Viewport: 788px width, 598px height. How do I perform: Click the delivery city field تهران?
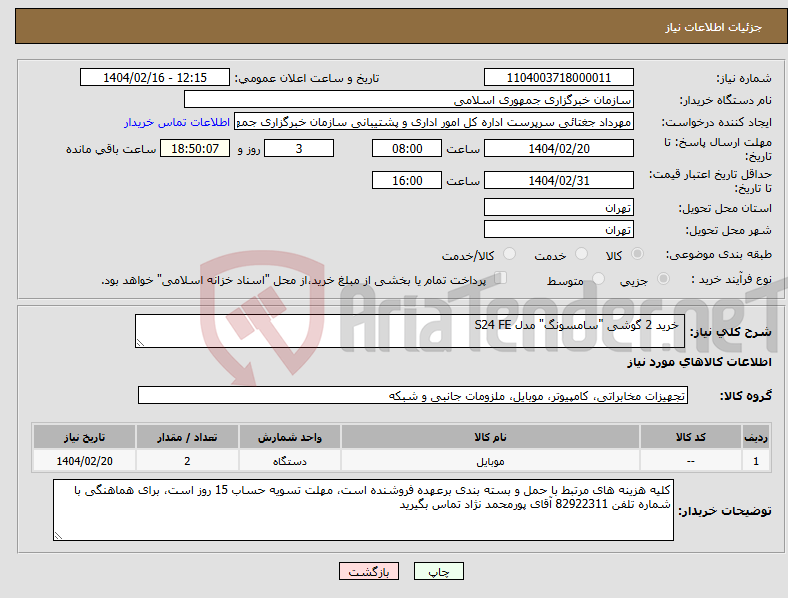pos(558,229)
